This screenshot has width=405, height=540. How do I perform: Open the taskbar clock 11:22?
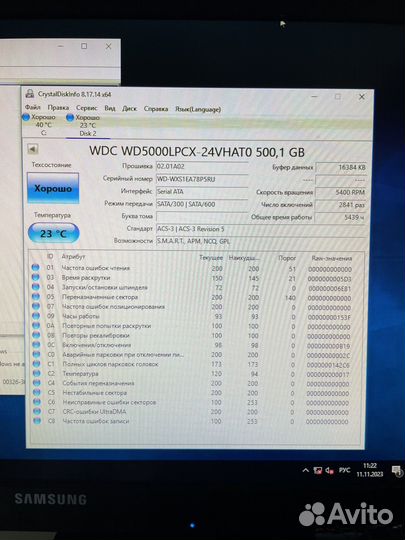tap(370, 470)
